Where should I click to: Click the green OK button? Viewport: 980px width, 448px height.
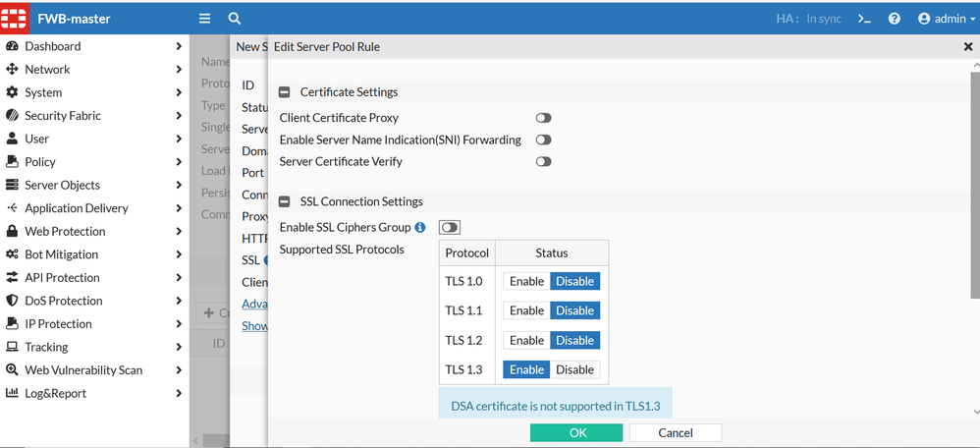click(576, 432)
